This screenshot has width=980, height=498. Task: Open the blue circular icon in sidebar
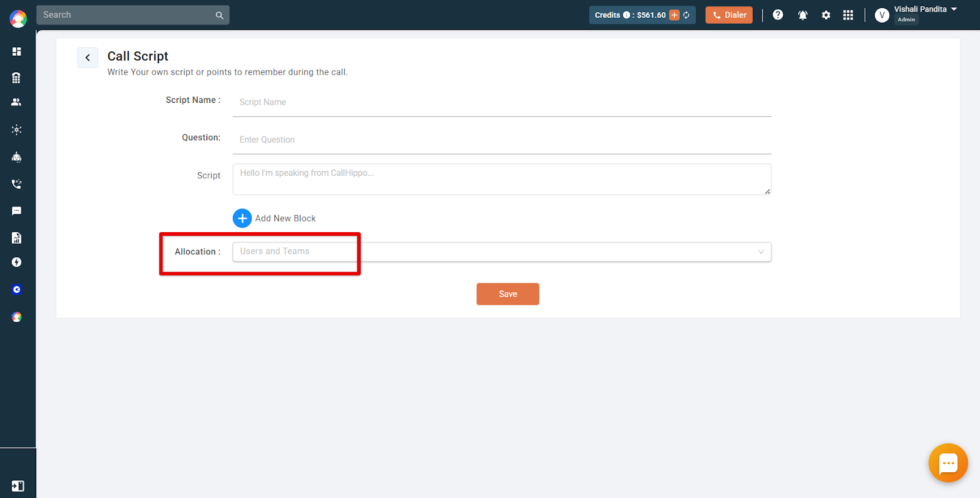17,290
